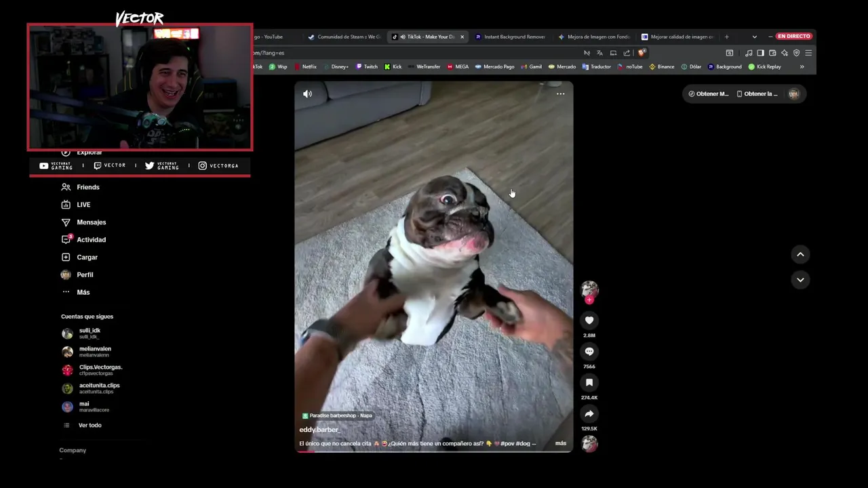The height and width of the screenshot is (488, 868).
Task: Click the #dog hashtag in caption
Action: 522,443
